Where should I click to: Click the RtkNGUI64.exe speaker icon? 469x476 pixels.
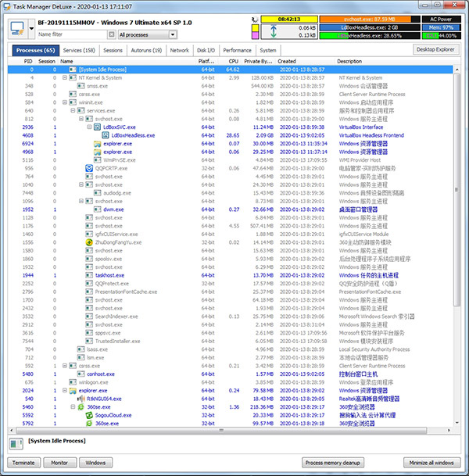pyautogui.click(x=81, y=399)
